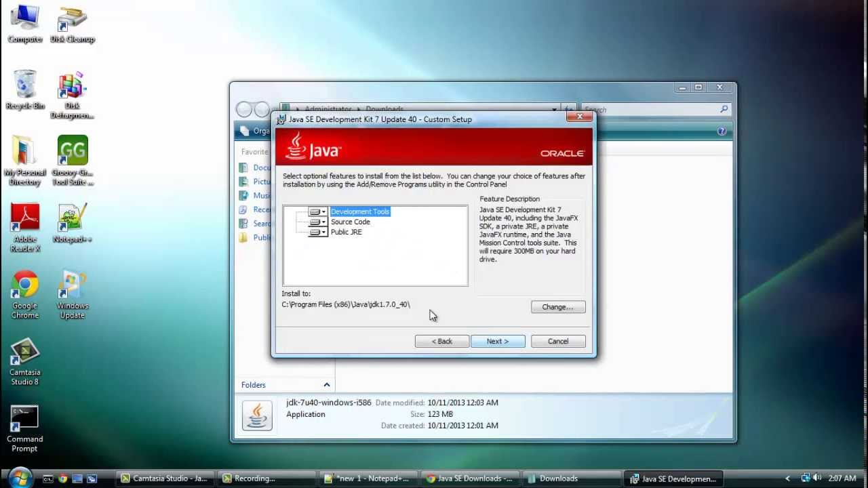Click the Pictures favorite link icon in Explorer
The width and height of the screenshot is (868, 488).
coord(243,182)
